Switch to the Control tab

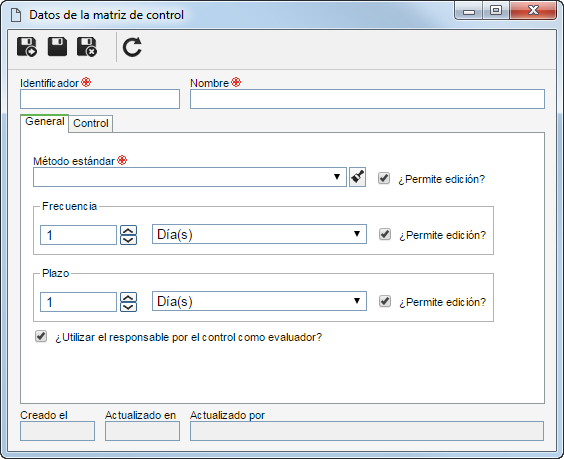[91, 123]
